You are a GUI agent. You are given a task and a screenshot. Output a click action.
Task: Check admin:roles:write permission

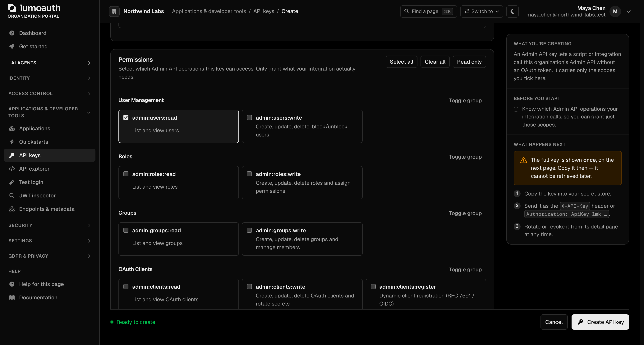[x=249, y=174]
